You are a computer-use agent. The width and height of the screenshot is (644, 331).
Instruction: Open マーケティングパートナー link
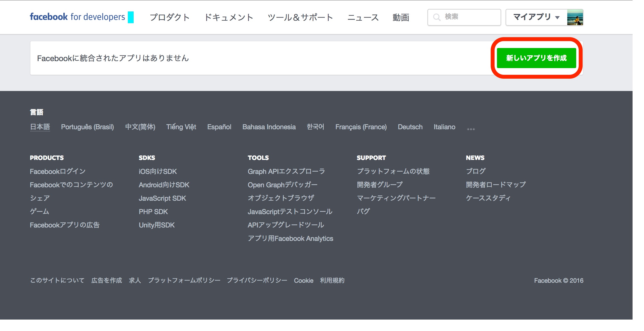coord(396,198)
